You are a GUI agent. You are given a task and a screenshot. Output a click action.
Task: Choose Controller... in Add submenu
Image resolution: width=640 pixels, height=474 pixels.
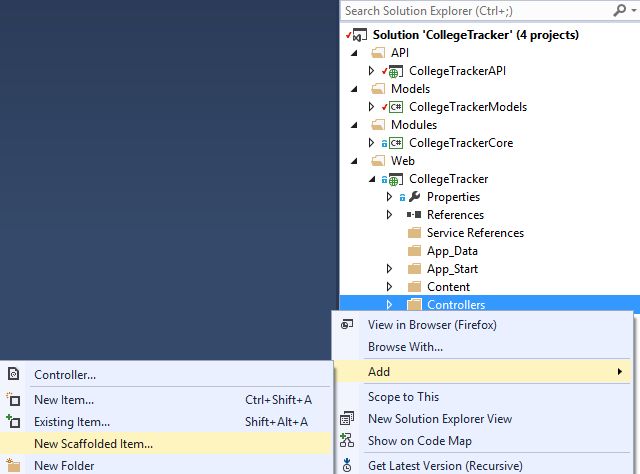point(65,375)
